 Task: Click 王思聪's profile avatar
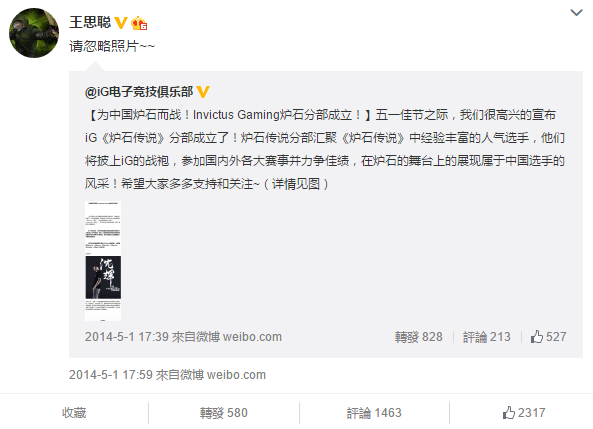34,33
